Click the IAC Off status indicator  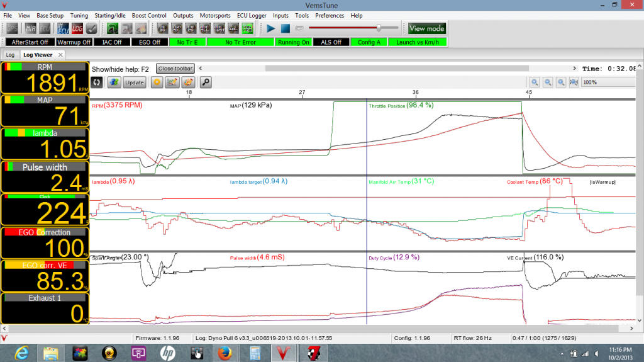[112, 42]
